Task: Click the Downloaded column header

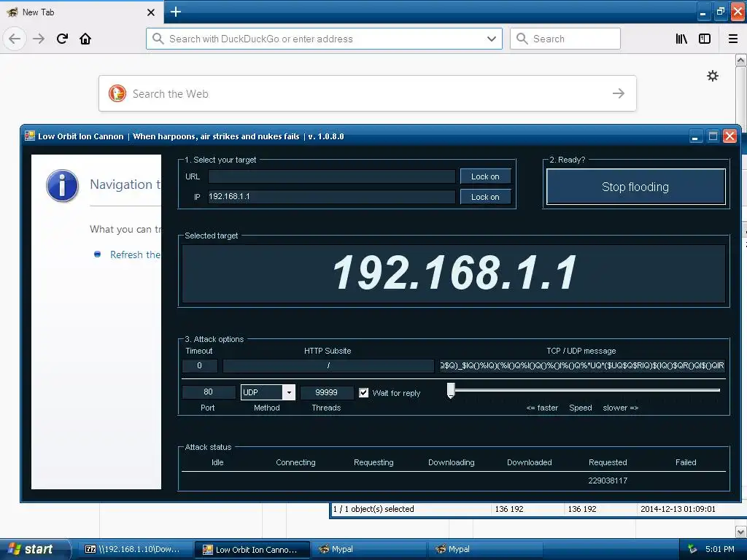Action: [x=530, y=462]
